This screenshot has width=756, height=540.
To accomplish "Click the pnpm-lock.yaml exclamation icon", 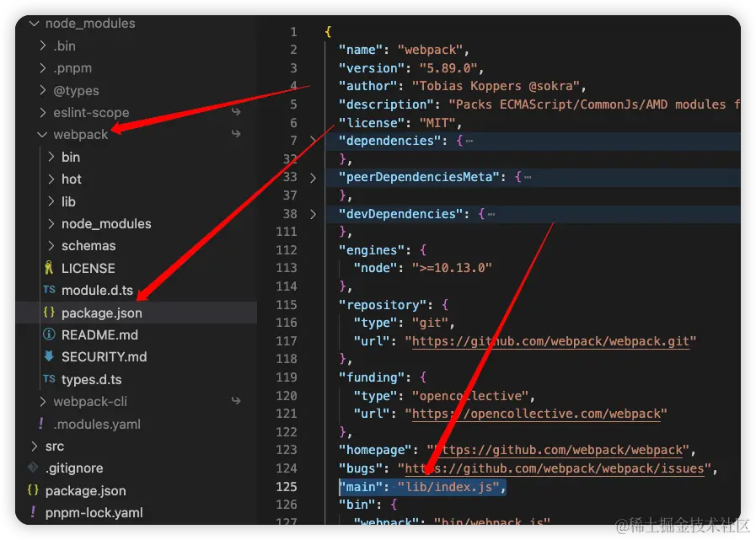I will (x=33, y=511).
